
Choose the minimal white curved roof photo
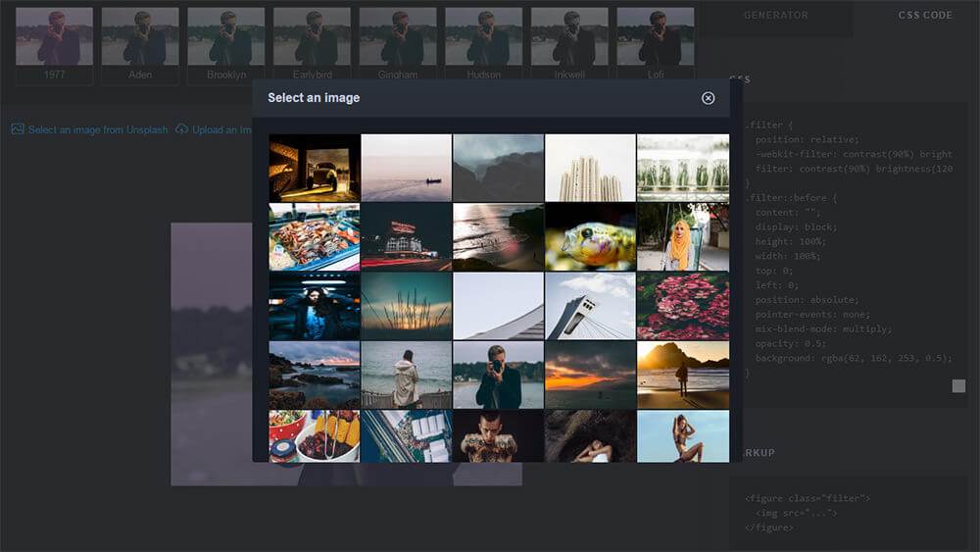tap(498, 306)
